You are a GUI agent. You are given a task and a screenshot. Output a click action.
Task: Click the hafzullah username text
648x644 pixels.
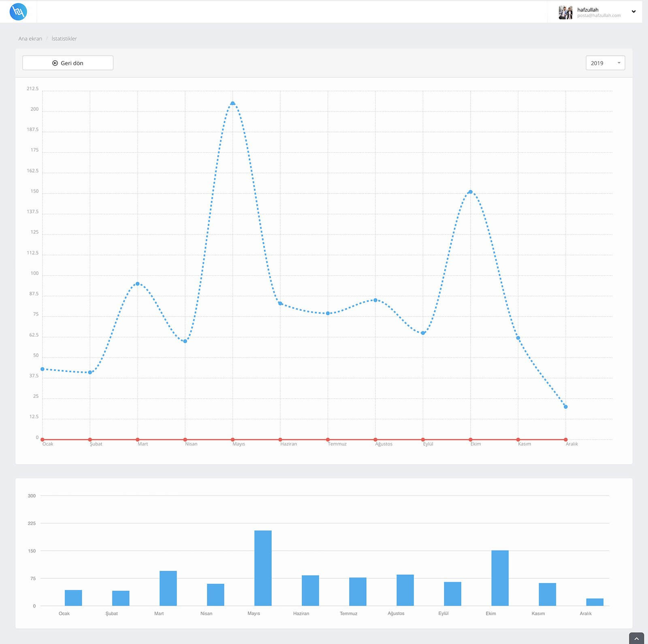click(588, 10)
